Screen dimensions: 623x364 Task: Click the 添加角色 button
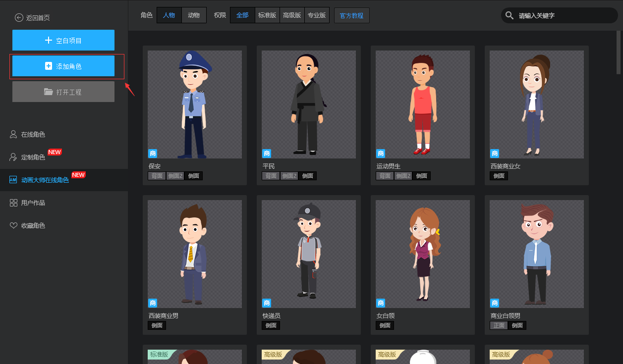63,66
